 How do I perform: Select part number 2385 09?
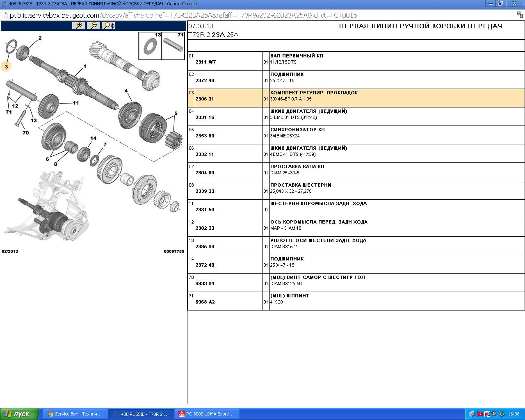(205, 247)
